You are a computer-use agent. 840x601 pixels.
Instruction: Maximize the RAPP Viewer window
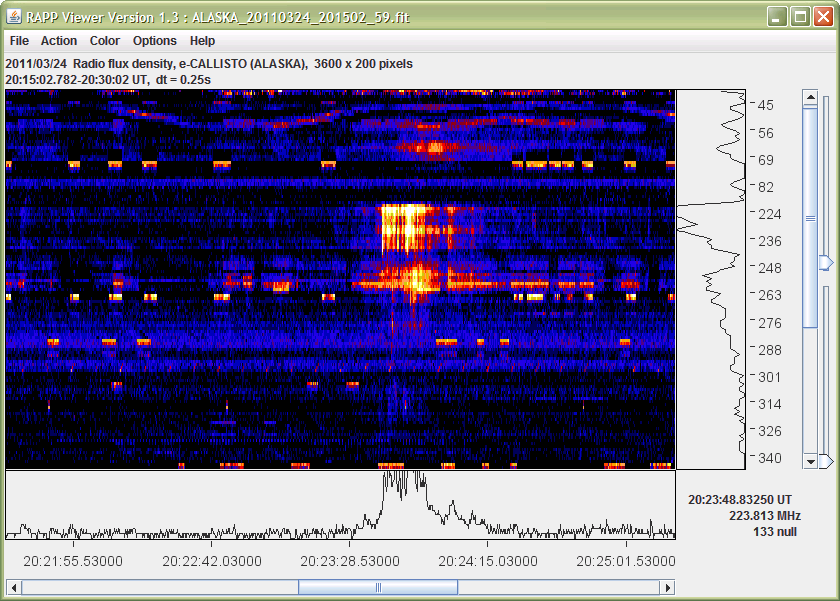tap(800, 17)
